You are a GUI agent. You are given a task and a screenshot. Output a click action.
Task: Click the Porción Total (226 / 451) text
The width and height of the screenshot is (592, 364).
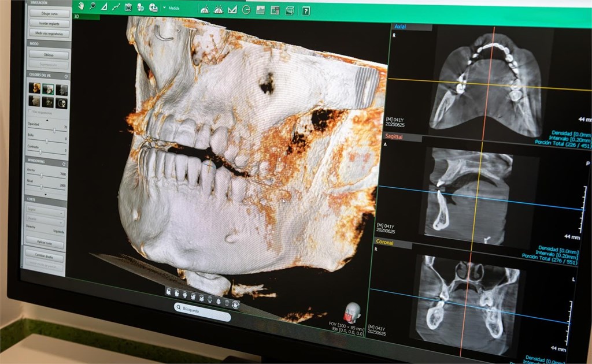pos(563,143)
